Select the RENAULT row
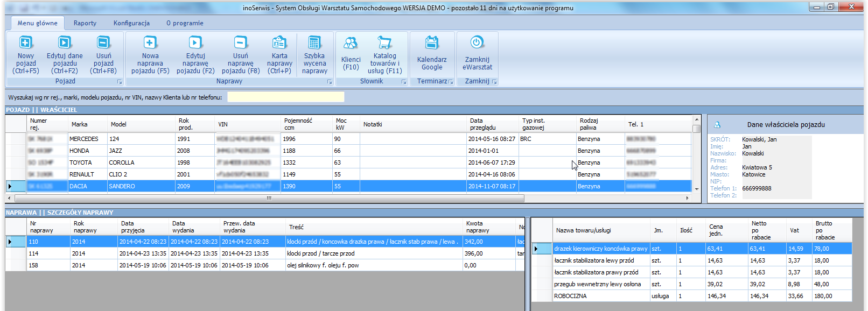The width and height of the screenshot is (868, 311). point(348,174)
